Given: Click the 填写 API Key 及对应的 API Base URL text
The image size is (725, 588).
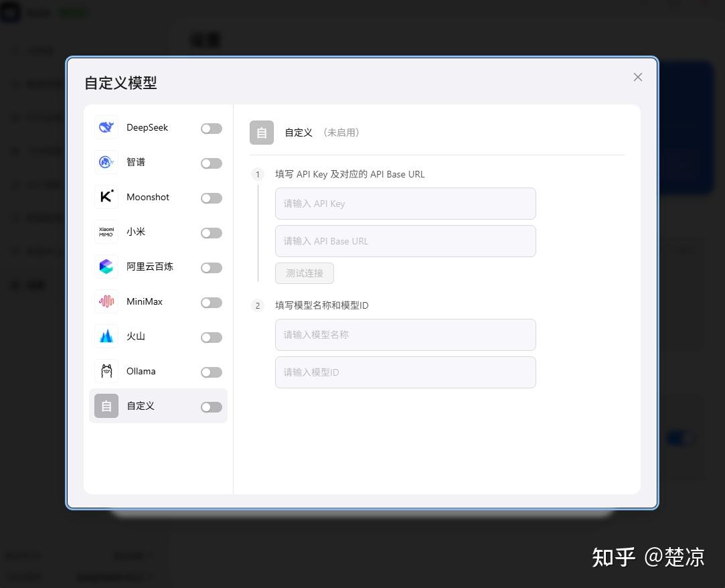Looking at the screenshot, I should (349, 174).
